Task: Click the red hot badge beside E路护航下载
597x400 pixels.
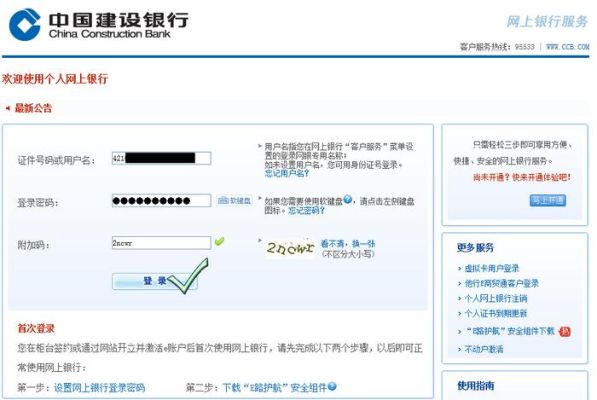Action: click(565, 331)
